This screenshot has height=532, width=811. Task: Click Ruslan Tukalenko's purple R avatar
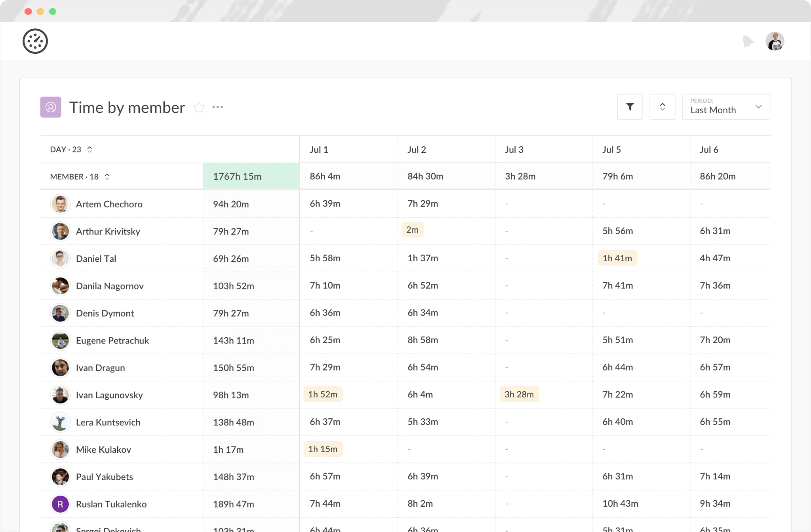point(60,504)
